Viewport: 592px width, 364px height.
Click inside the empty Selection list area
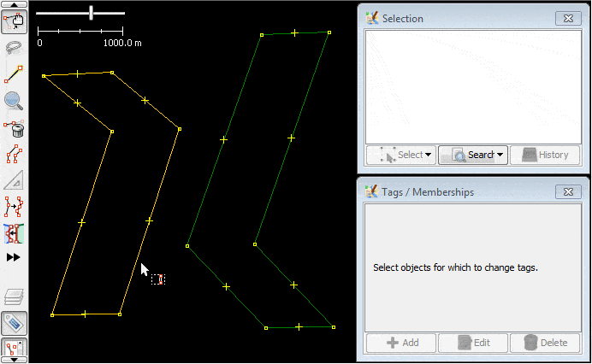[473, 87]
